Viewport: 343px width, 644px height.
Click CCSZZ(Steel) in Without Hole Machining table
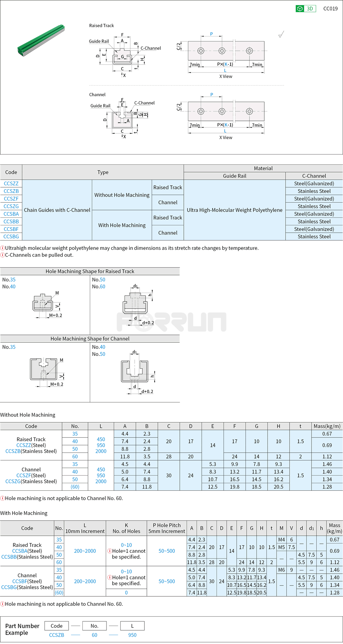(31, 445)
